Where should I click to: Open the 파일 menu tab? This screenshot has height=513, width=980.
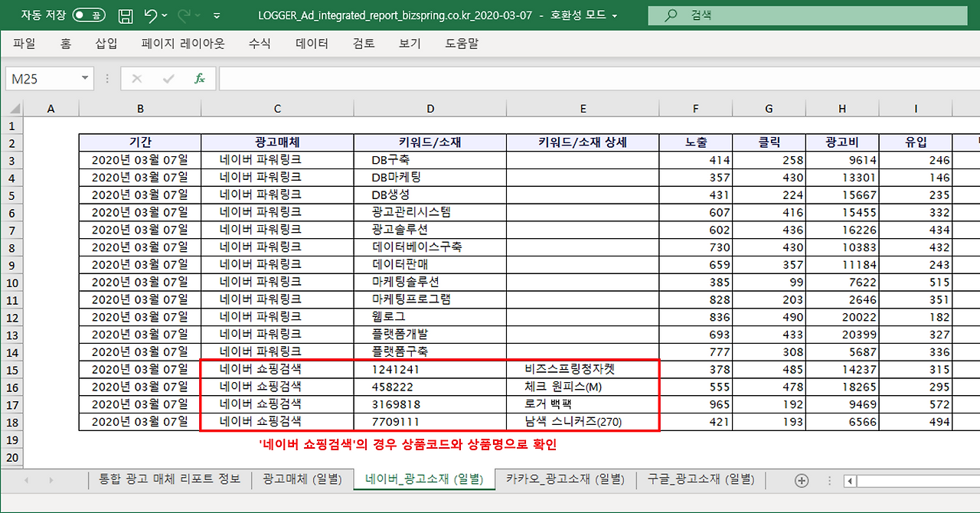[24, 44]
